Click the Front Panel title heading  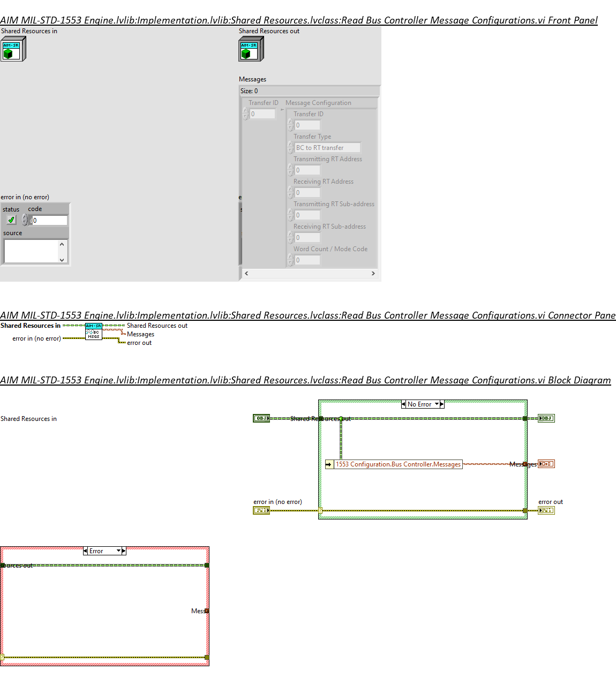pos(299,20)
